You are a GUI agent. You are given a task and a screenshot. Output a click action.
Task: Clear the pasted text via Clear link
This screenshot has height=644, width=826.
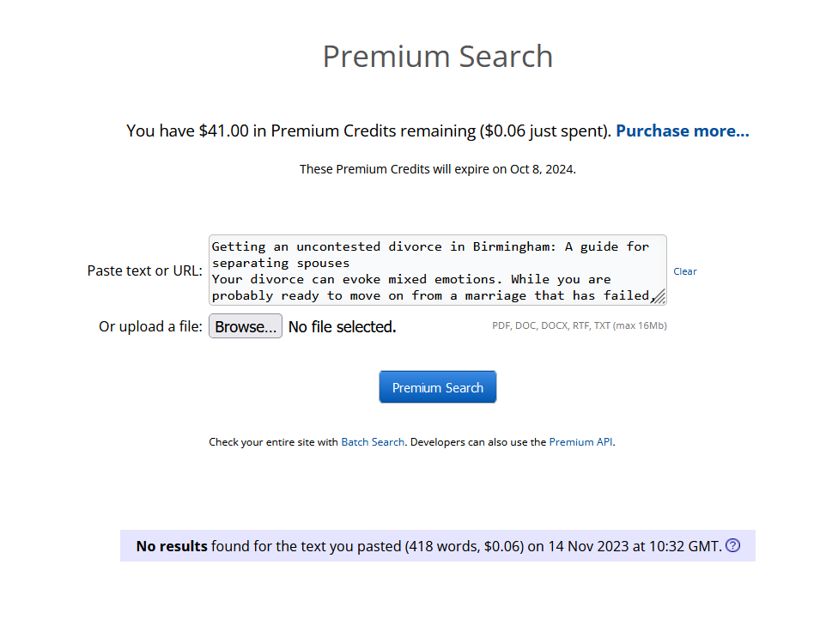click(684, 271)
